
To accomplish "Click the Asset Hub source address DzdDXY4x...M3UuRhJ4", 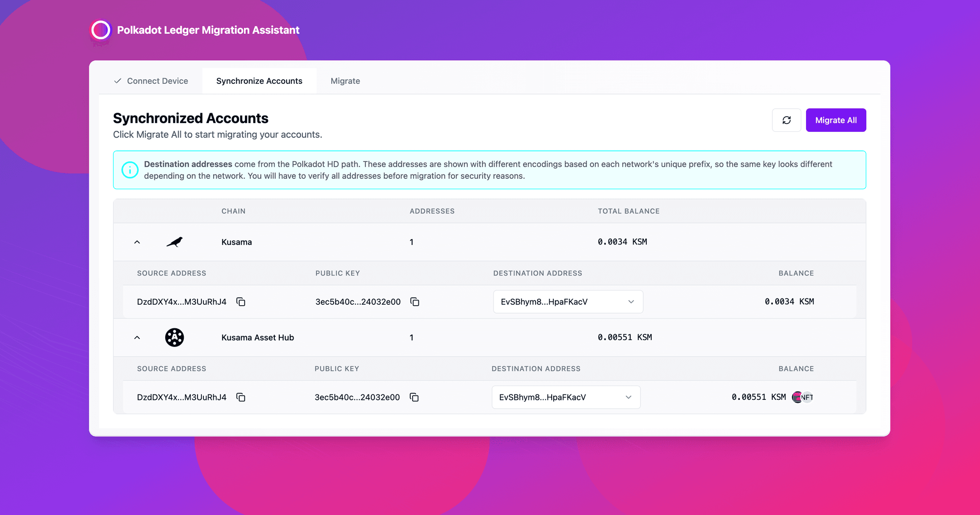I will [x=182, y=397].
